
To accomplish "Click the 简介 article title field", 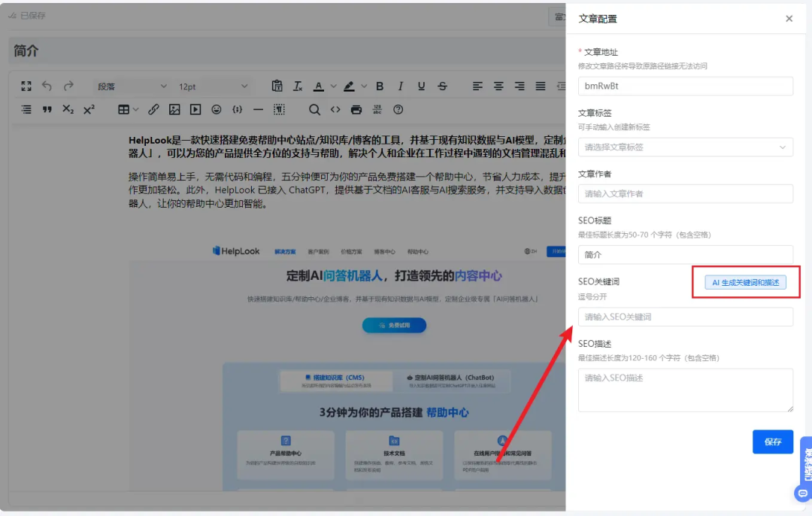I will click(287, 50).
